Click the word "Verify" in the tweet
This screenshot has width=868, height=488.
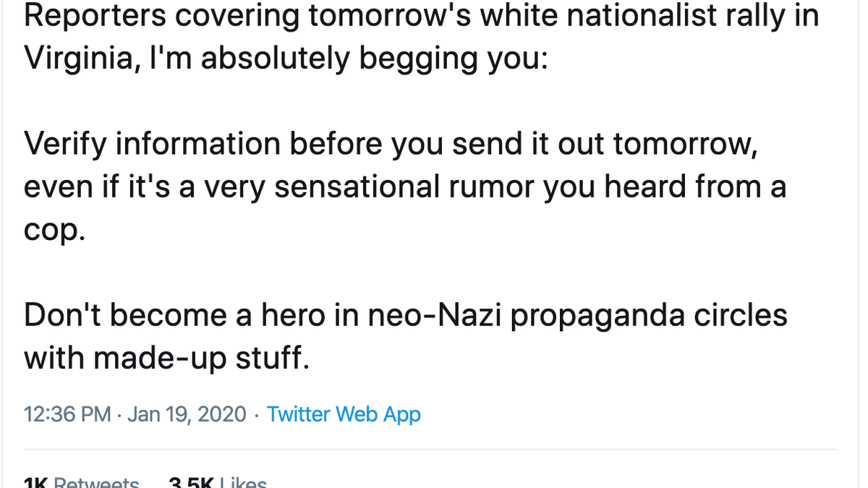[62, 146]
